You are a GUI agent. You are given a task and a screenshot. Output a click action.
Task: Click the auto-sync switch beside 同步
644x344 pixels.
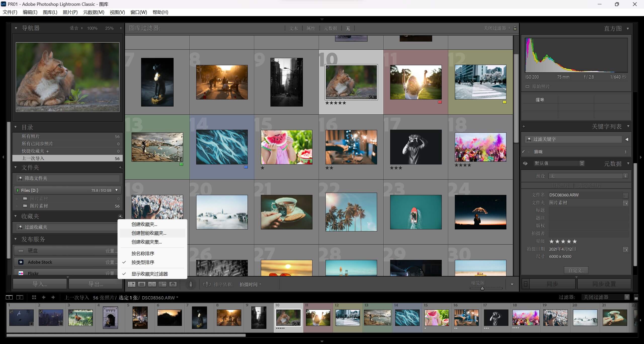point(526,284)
